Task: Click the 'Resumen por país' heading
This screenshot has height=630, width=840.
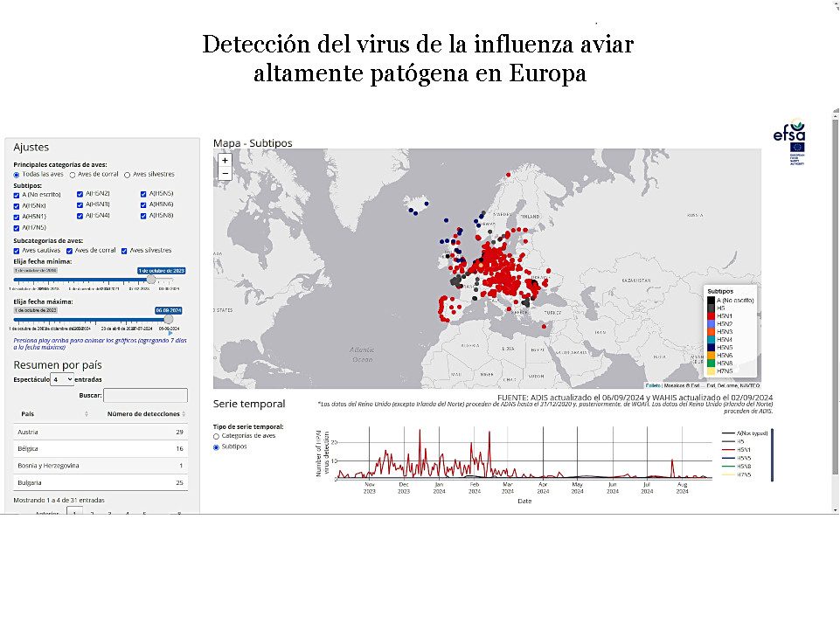Action: tap(58, 365)
